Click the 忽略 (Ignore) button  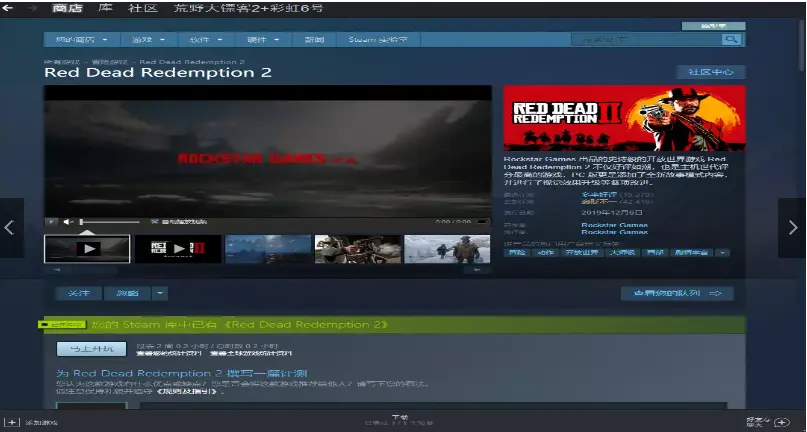coord(128,293)
